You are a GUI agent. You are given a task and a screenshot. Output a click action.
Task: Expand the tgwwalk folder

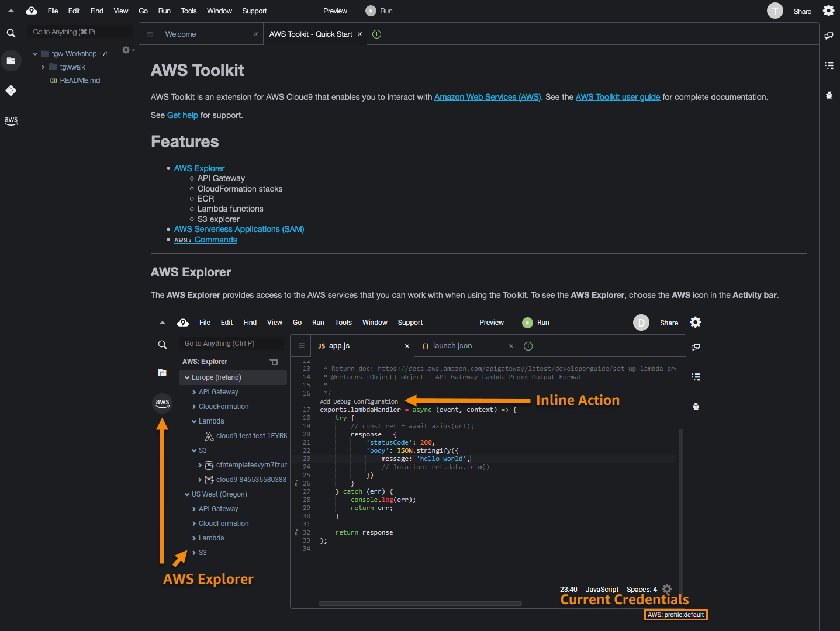(x=43, y=67)
